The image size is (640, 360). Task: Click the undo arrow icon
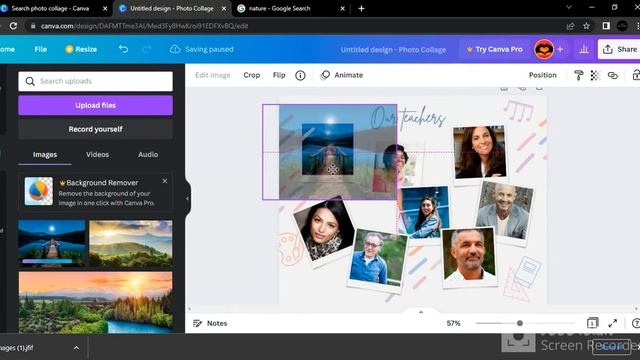pos(123,49)
